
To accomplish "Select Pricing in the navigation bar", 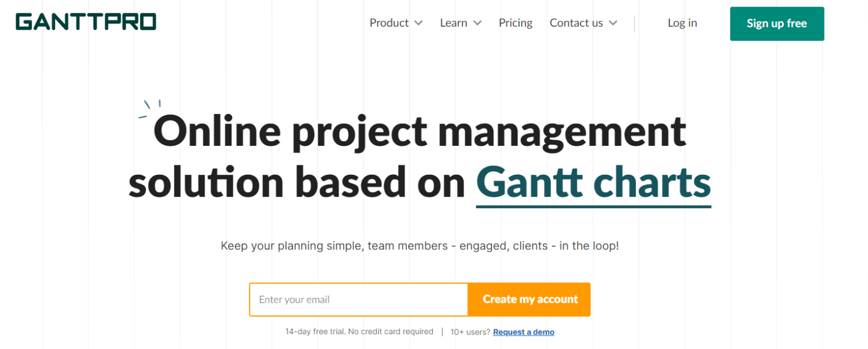I will pos(515,23).
